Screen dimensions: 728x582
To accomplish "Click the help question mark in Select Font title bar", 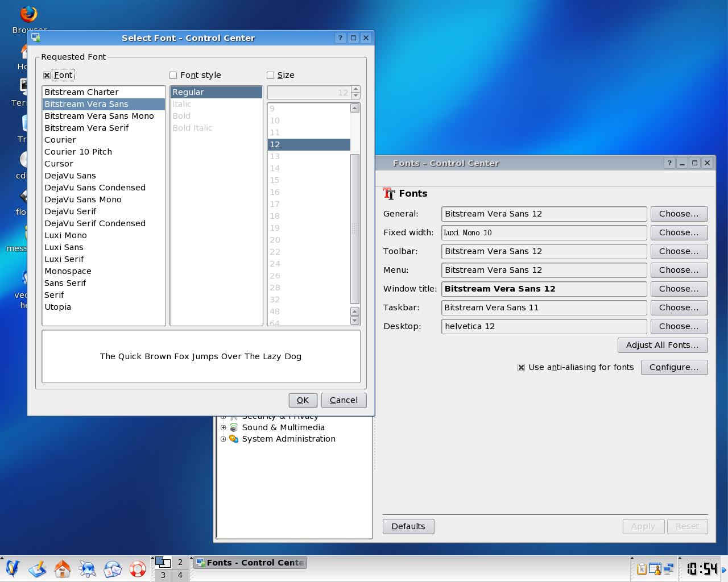I will pyautogui.click(x=340, y=38).
